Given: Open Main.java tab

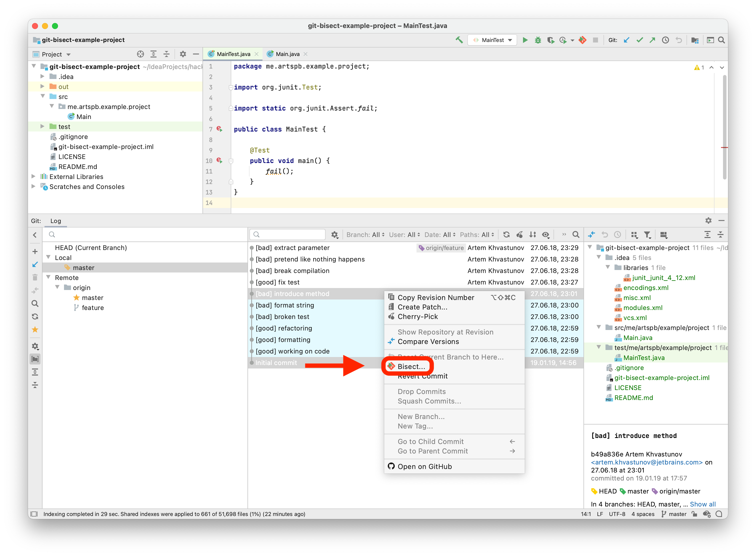Looking at the screenshot, I should pyautogui.click(x=286, y=54).
